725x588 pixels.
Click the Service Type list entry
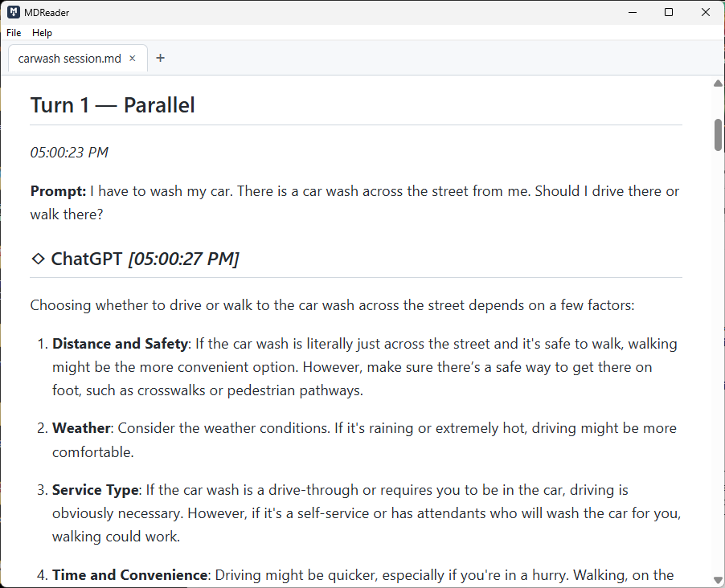(x=95, y=489)
